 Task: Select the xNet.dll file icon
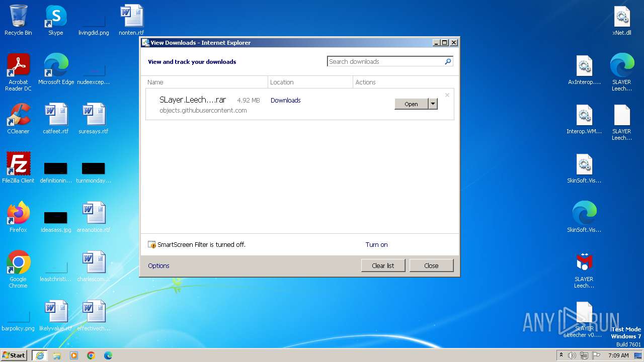[x=622, y=20]
